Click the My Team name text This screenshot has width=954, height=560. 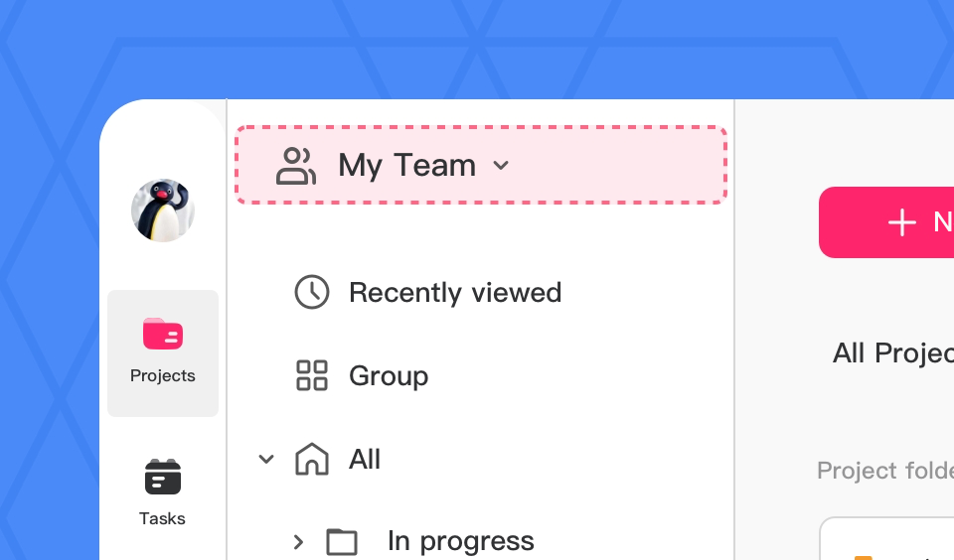click(x=407, y=166)
